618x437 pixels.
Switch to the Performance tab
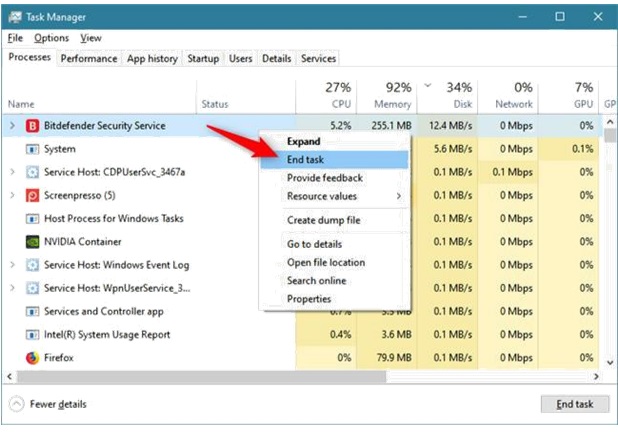(89, 59)
